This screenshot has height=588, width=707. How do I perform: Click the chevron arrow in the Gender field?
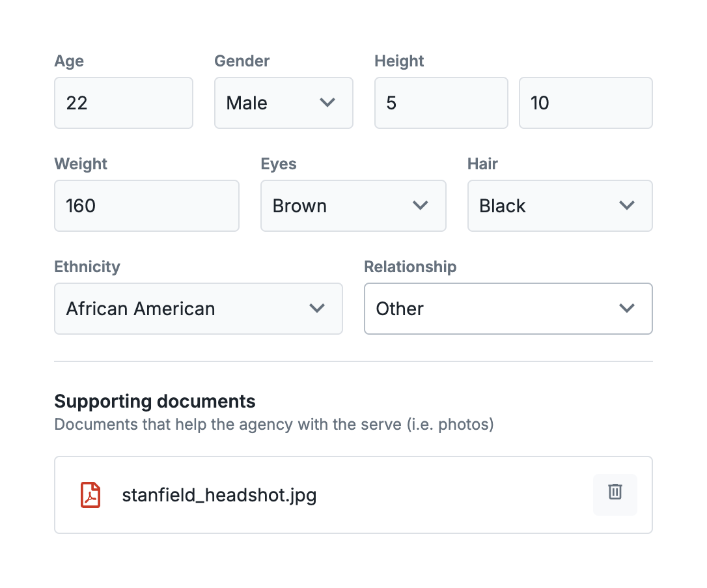click(327, 103)
